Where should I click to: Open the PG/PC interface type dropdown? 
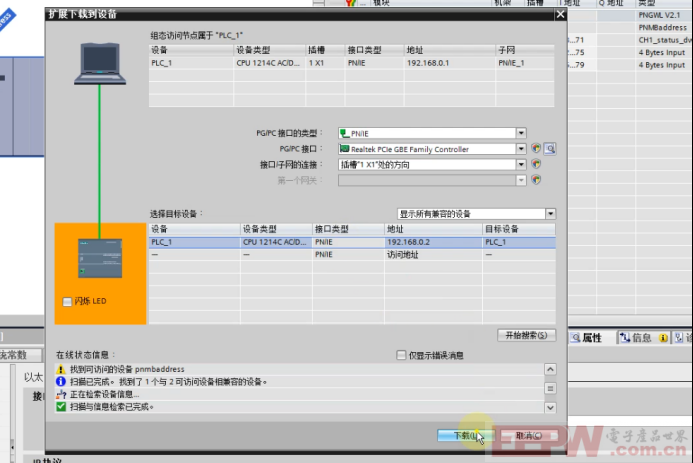click(x=521, y=133)
